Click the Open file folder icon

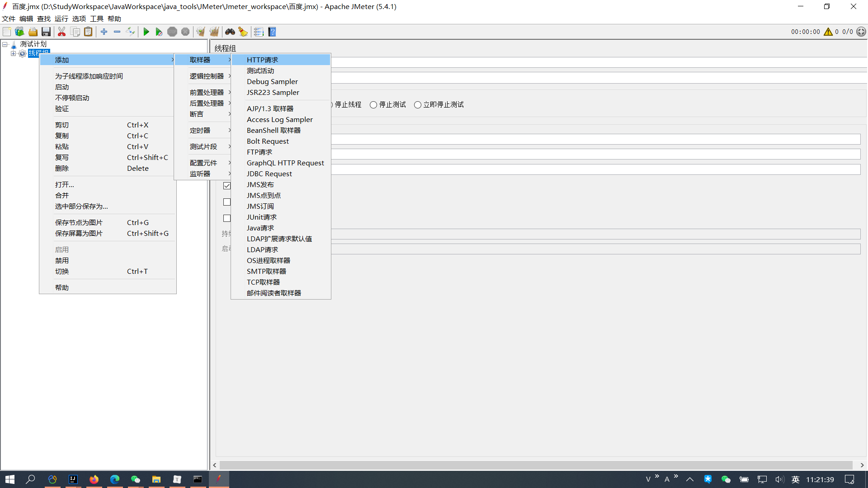click(x=33, y=32)
